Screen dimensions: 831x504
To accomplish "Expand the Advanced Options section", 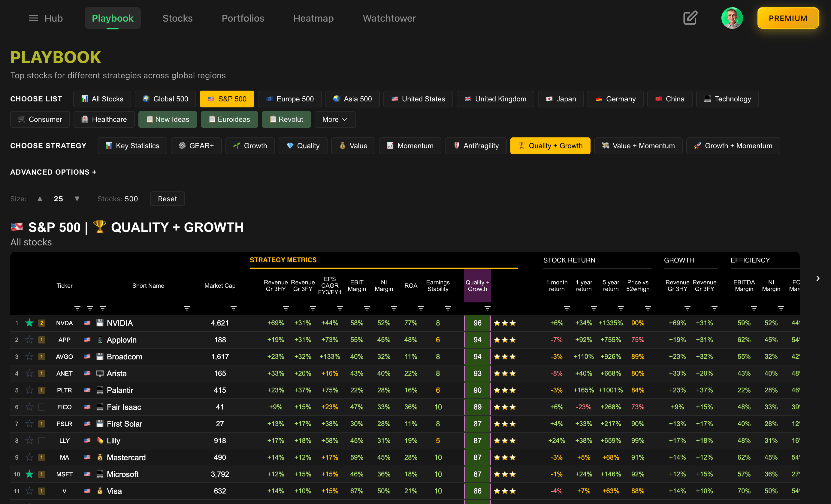I will (x=53, y=172).
